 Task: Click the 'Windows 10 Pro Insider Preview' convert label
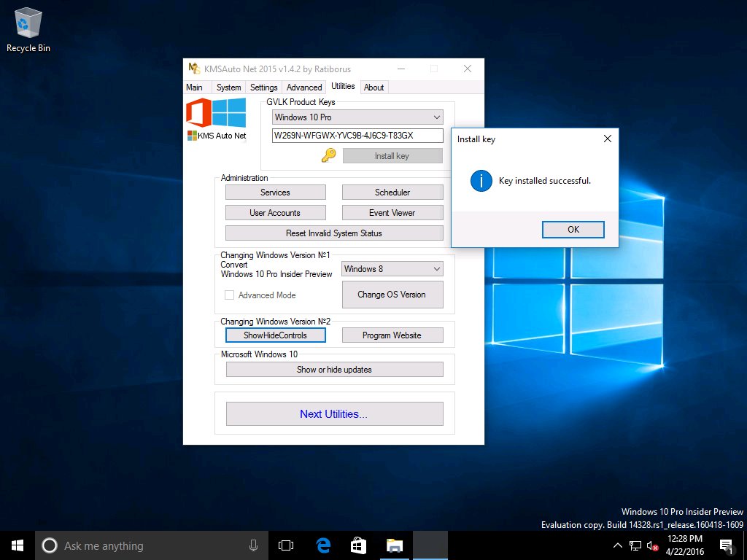(276, 274)
